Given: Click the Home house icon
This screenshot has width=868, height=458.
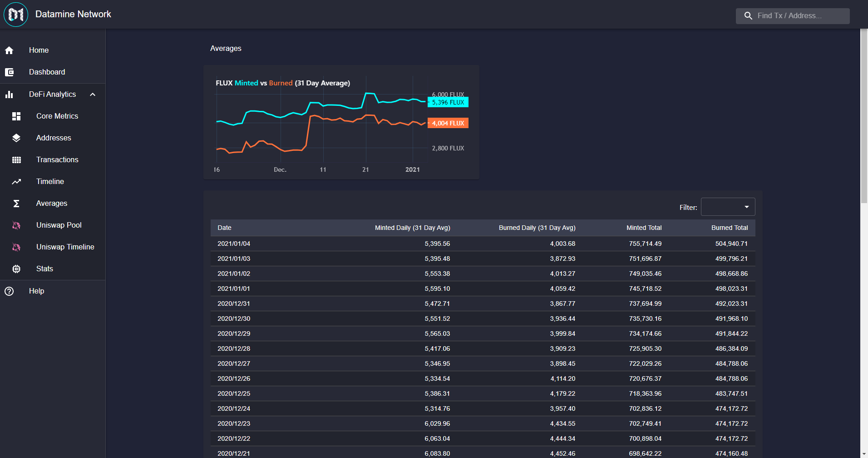Looking at the screenshot, I should 9,50.
